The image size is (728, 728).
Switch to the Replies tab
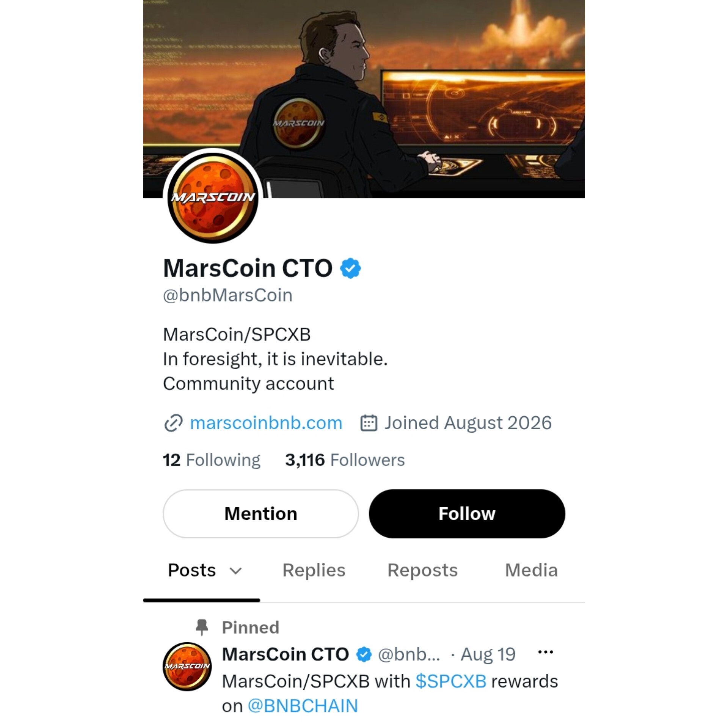[314, 570]
